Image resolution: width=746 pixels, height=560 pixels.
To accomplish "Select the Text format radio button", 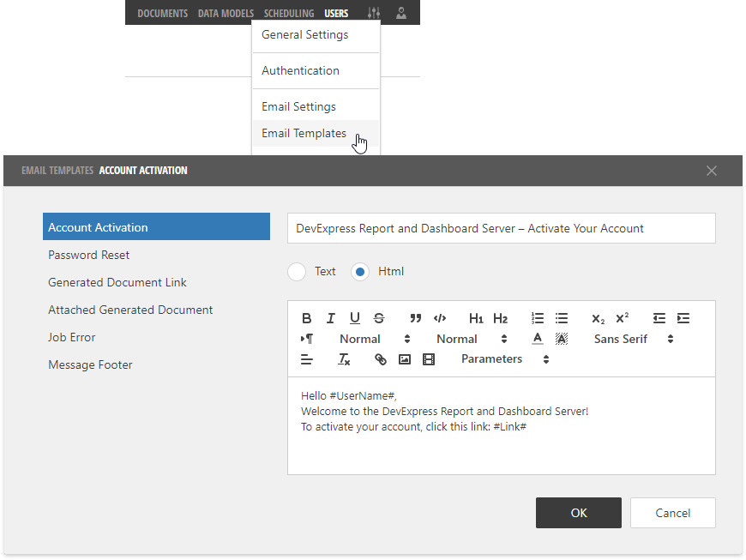I will coord(297,272).
